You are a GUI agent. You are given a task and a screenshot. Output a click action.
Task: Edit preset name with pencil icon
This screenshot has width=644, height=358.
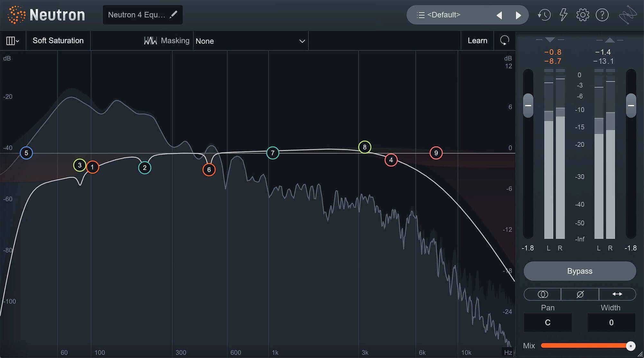[173, 14]
